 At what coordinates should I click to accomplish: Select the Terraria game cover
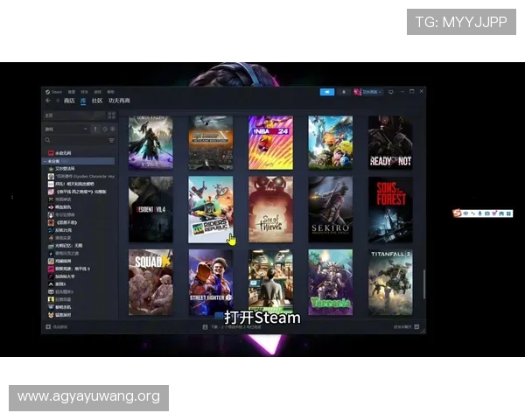330,282
